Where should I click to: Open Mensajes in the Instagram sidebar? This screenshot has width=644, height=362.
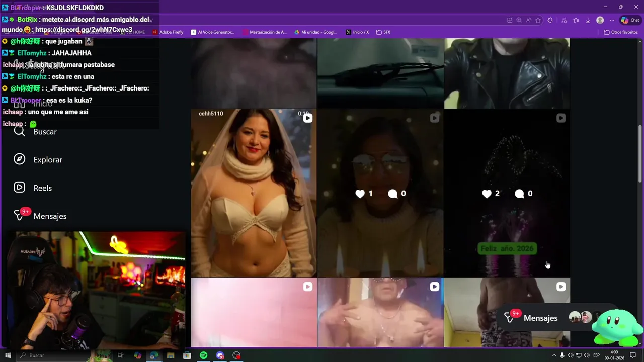tap(40, 216)
